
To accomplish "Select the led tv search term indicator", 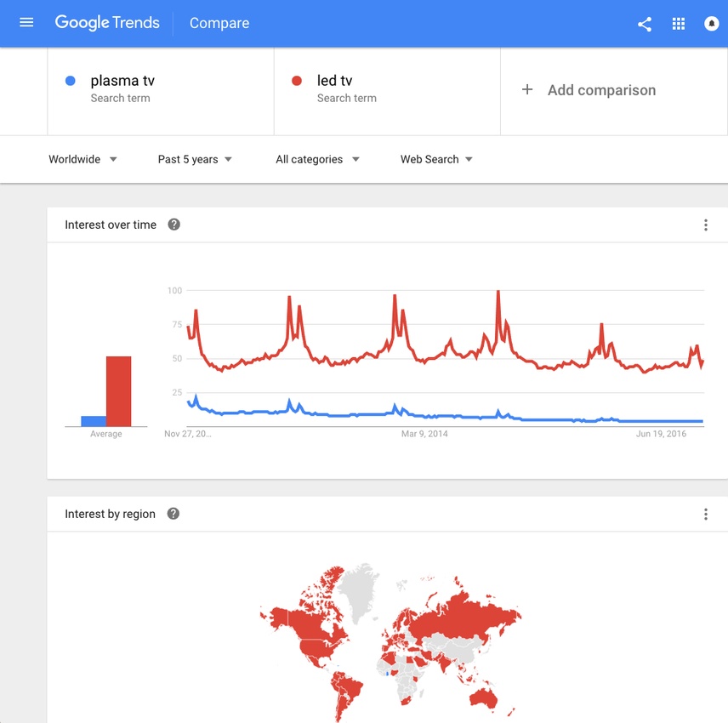I will (297, 81).
